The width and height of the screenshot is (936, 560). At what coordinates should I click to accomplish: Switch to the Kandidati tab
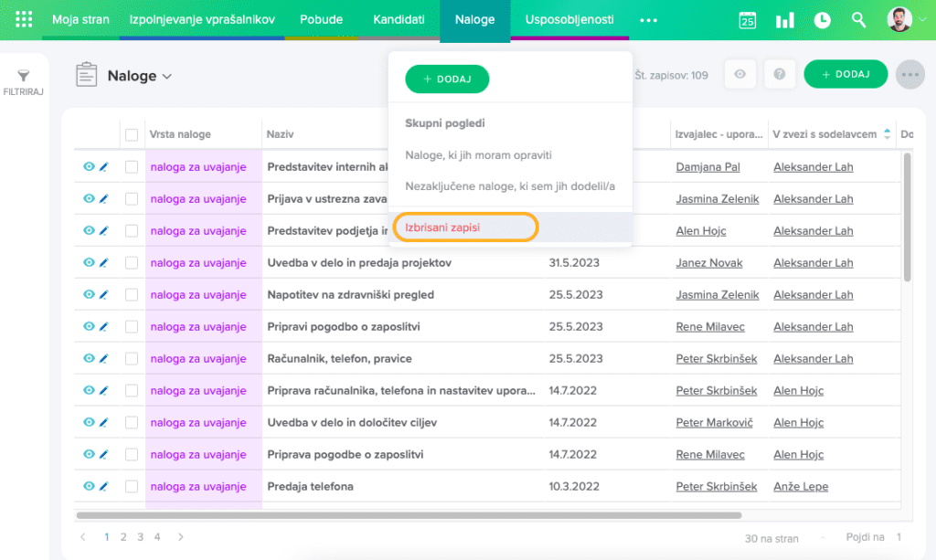pyautogui.click(x=399, y=19)
